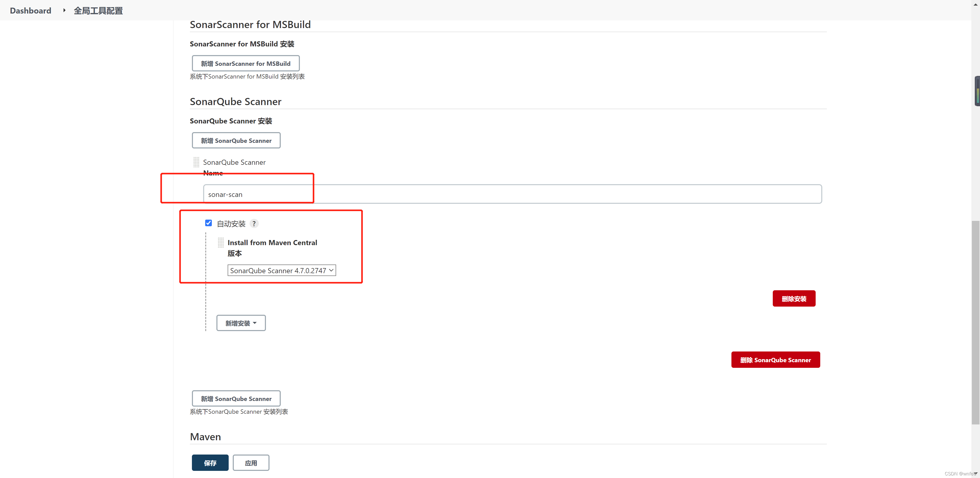This screenshot has width=980, height=478.
Task: Click the help question mark icon beside 自动安装
Action: point(254,224)
